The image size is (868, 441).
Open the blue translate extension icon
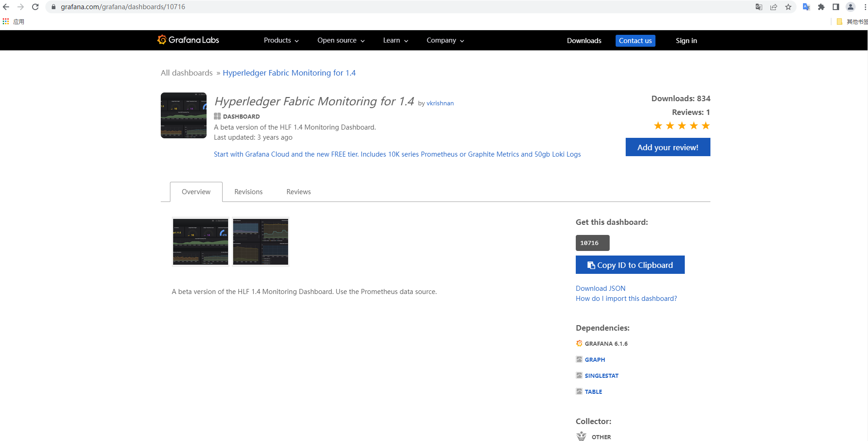pyautogui.click(x=807, y=7)
